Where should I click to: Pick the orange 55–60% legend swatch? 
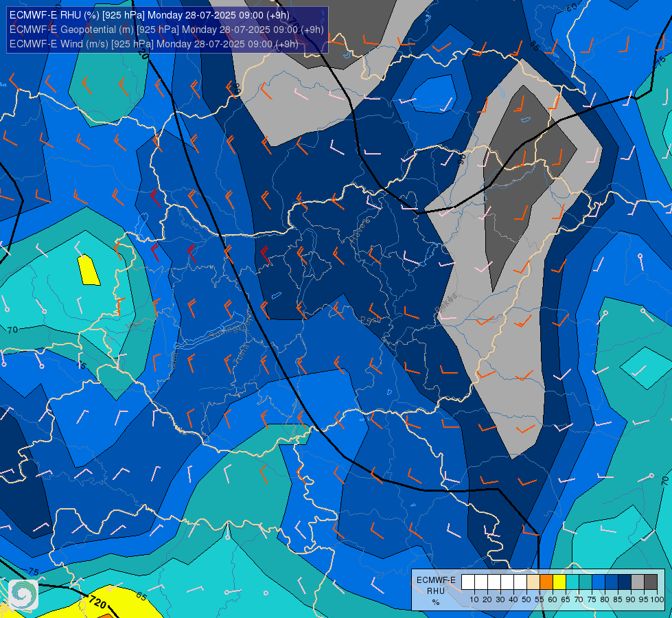[546, 582]
